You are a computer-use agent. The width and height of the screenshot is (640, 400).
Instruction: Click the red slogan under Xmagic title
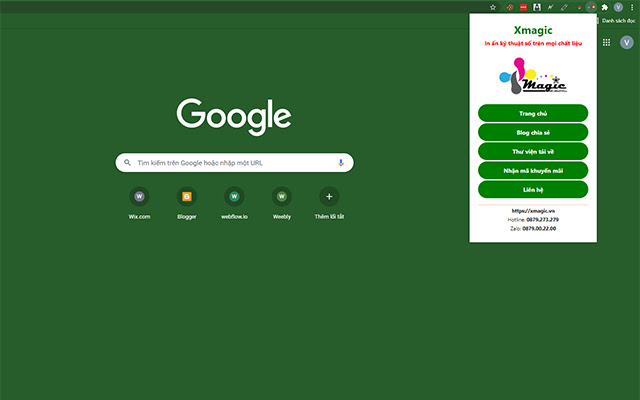click(533, 43)
